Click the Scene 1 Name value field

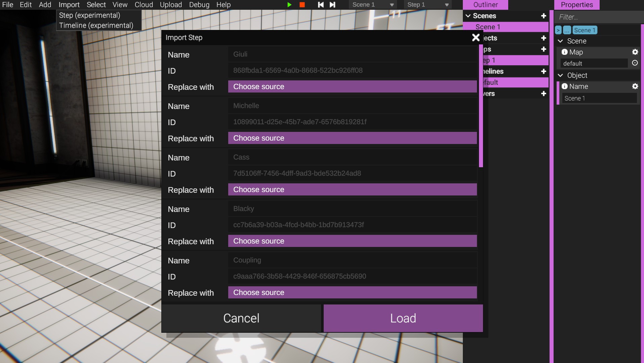pos(599,98)
